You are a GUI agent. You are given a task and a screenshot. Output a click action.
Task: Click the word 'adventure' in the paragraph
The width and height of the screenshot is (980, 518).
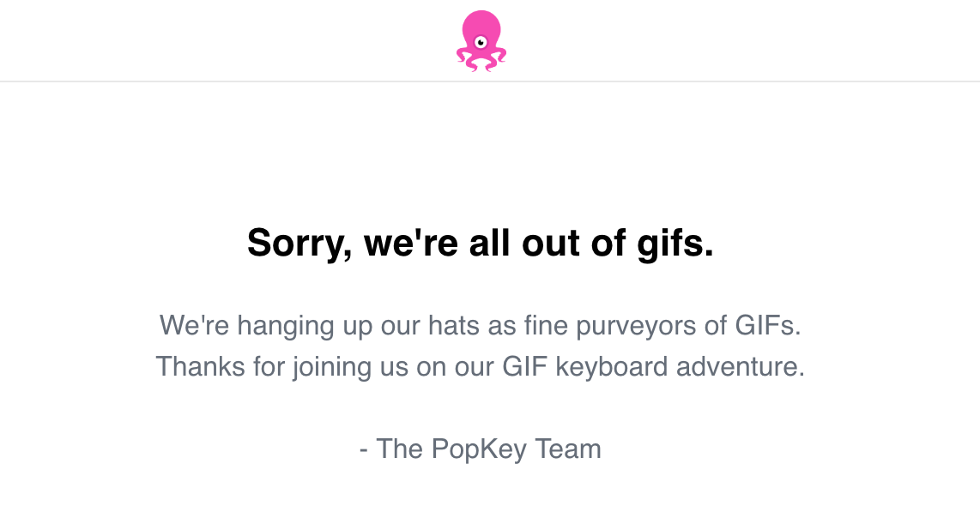tap(736, 366)
